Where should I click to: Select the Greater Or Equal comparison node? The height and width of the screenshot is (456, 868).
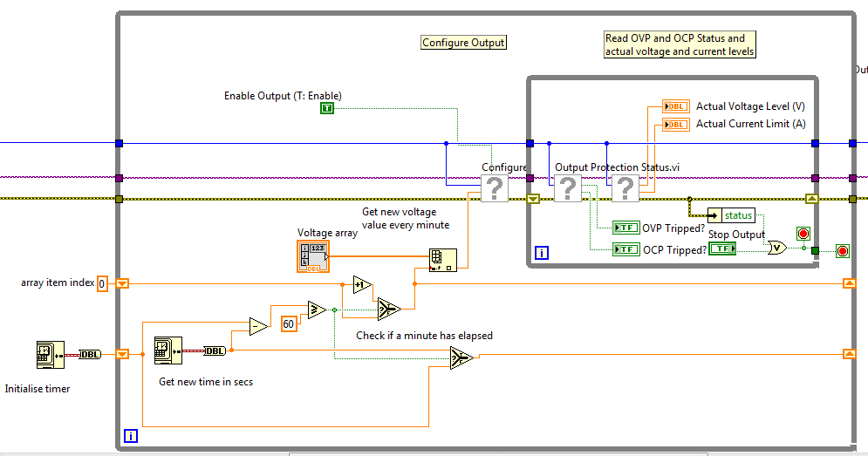pyautogui.click(x=318, y=310)
